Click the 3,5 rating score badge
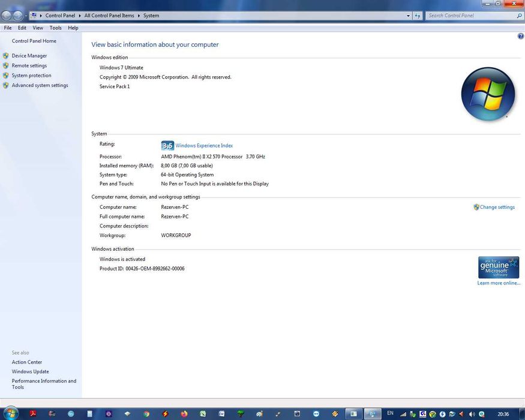Screen dimensions: 525x420 (x=167, y=146)
